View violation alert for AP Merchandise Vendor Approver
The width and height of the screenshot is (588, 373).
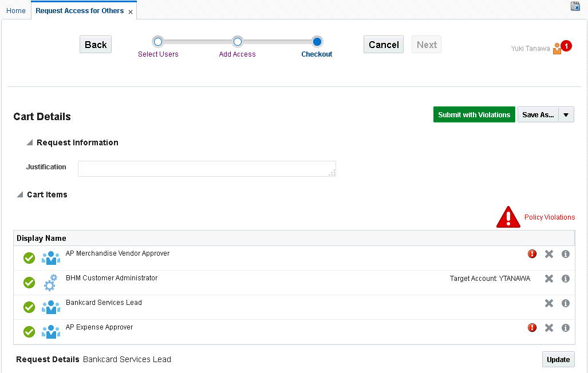(x=532, y=254)
